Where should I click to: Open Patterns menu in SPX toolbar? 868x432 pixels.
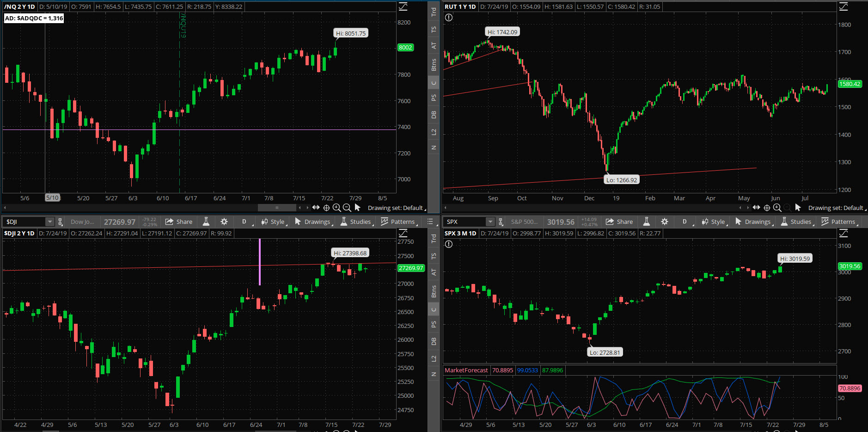839,222
